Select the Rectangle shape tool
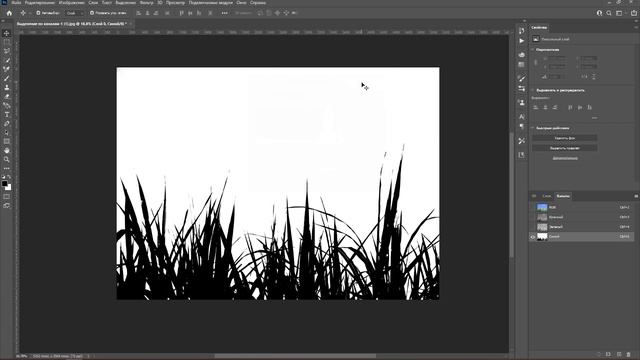The width and height of the screenshot is (640, 360). pyautogui.click(x=7, y=141)
